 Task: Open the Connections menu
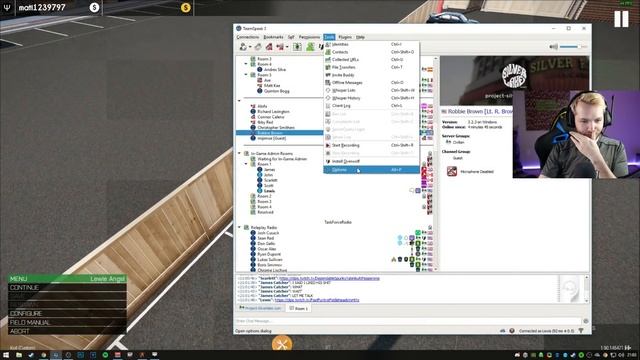[248, 37]
